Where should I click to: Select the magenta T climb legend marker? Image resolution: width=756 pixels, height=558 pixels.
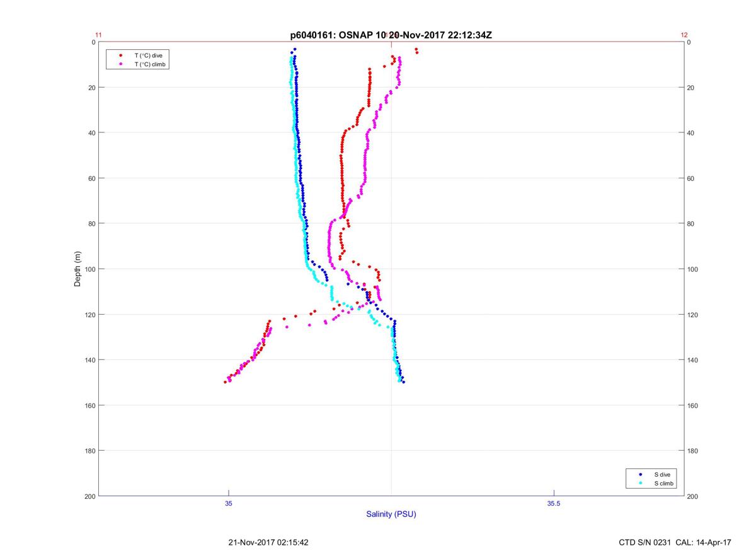(120, 64)
